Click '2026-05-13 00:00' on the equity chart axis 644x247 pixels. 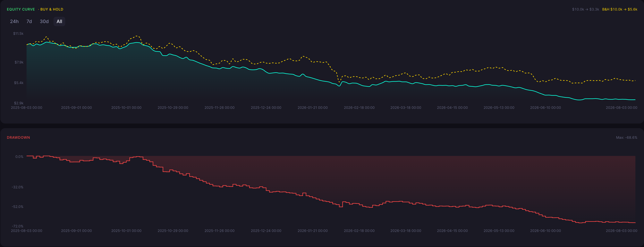(x=499, y=108)
